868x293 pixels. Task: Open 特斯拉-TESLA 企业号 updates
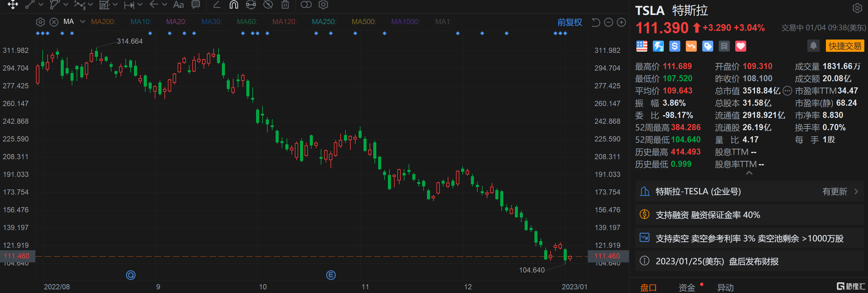750,192
